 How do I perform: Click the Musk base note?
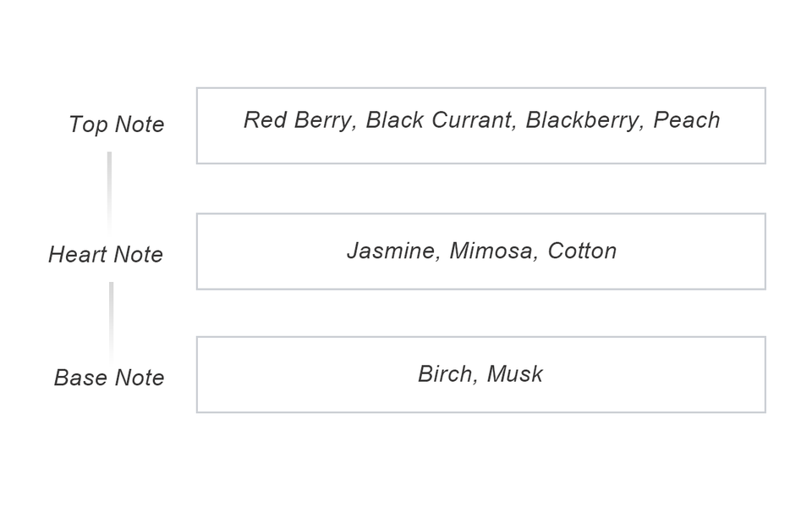(x=515, y=374)
